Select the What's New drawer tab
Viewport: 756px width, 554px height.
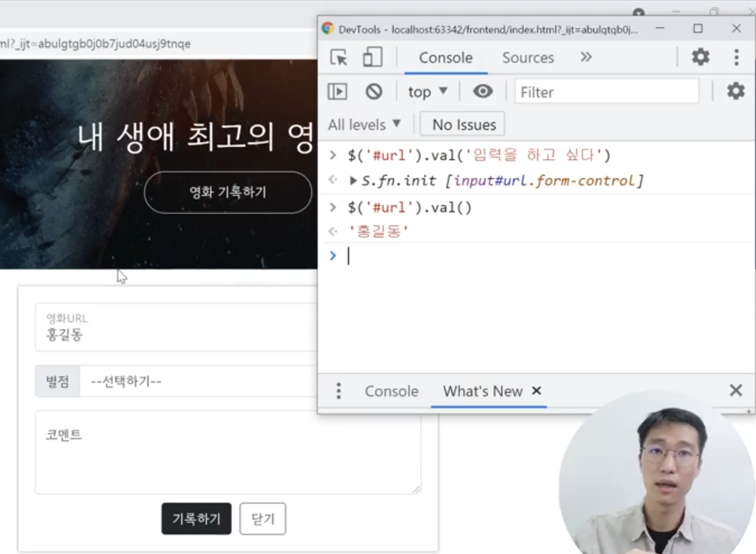click(482, 391)
